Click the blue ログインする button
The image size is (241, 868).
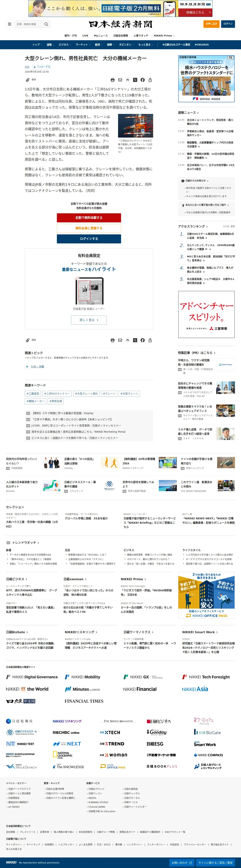(89, 239)
